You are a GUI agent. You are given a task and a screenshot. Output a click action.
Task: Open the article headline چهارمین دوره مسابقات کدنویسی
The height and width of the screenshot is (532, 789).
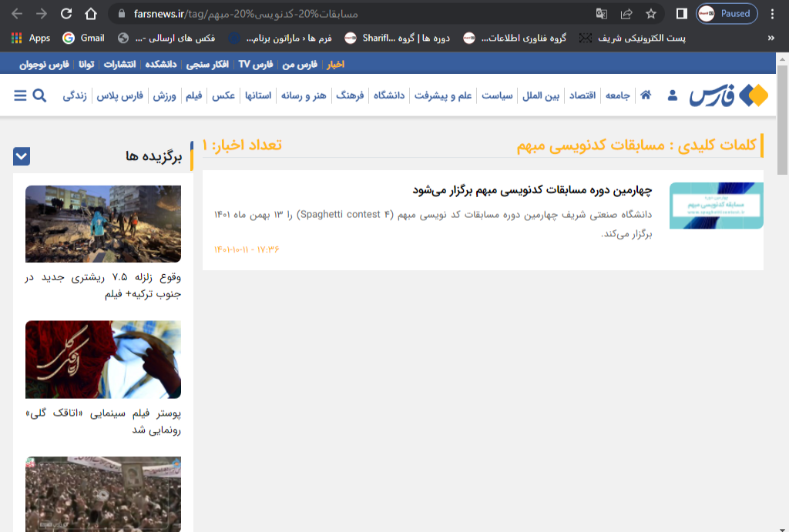(x=532, y=189)
